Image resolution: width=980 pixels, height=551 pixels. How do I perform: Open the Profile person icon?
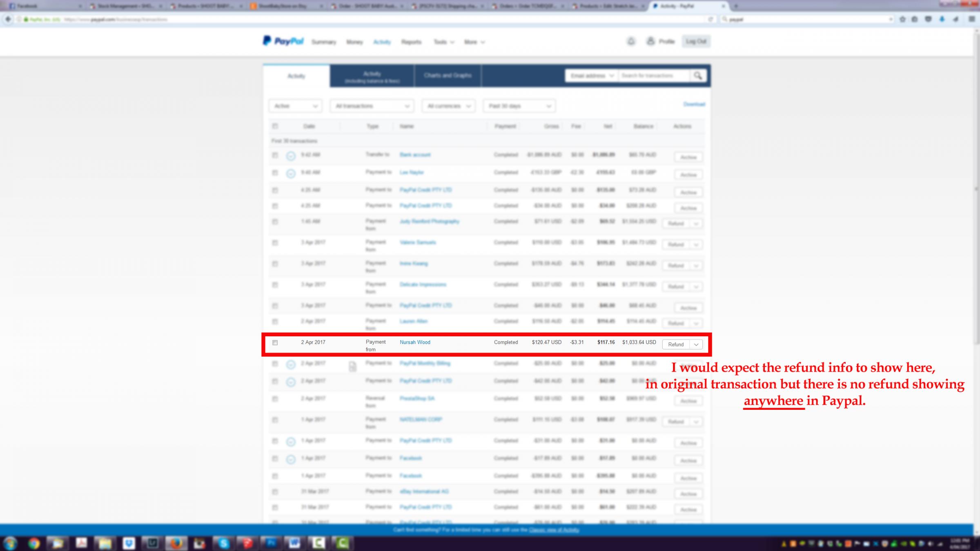tap(650, 41)
